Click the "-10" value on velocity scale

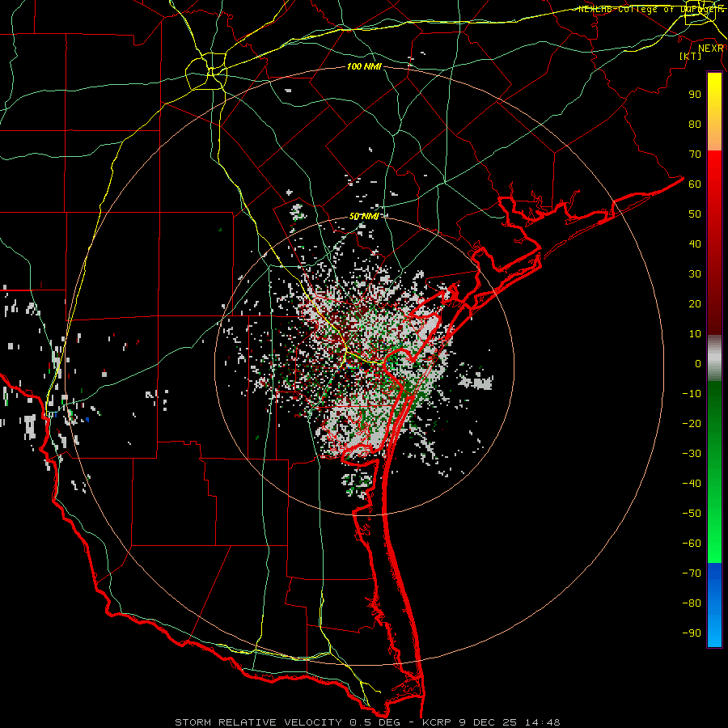692,394
